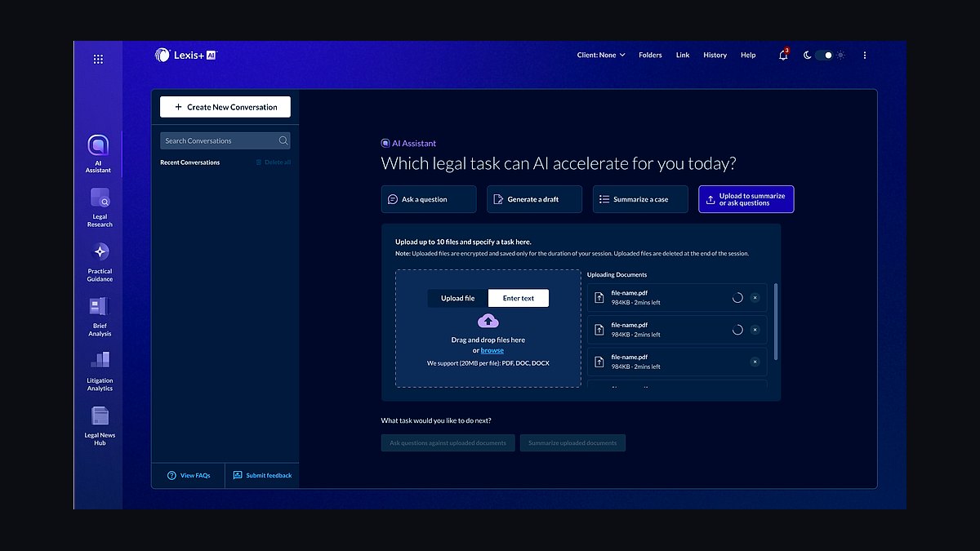980x551 pixels.
Task: Click Ask questions against uploaded documents
Action: tap(448, 443)
